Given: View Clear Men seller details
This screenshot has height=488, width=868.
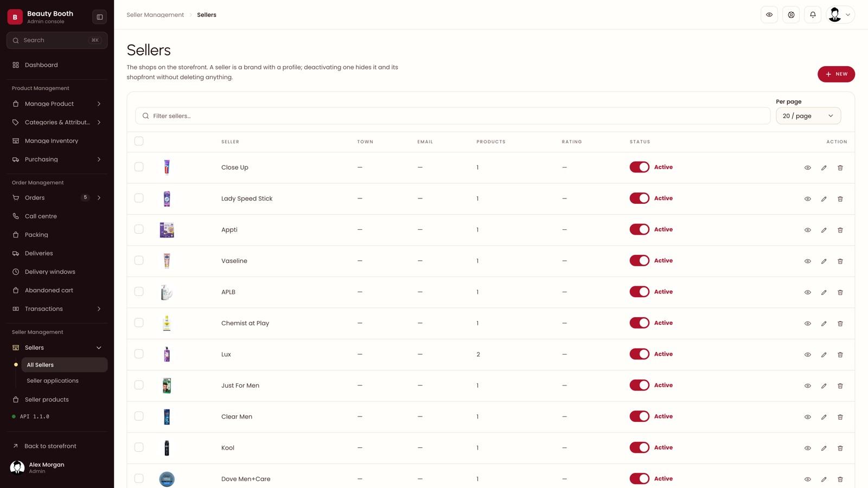Looking at the screenshot, I should (x=807, y=417).
